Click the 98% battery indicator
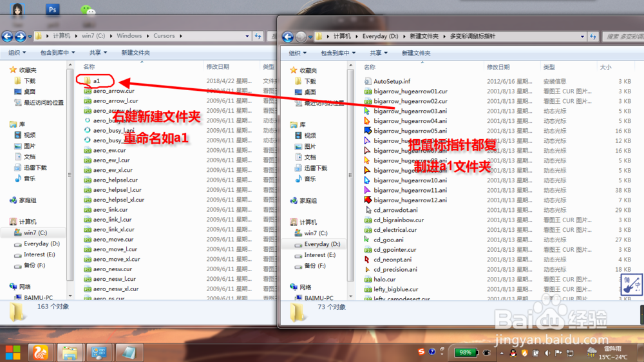 coord(466,352)
